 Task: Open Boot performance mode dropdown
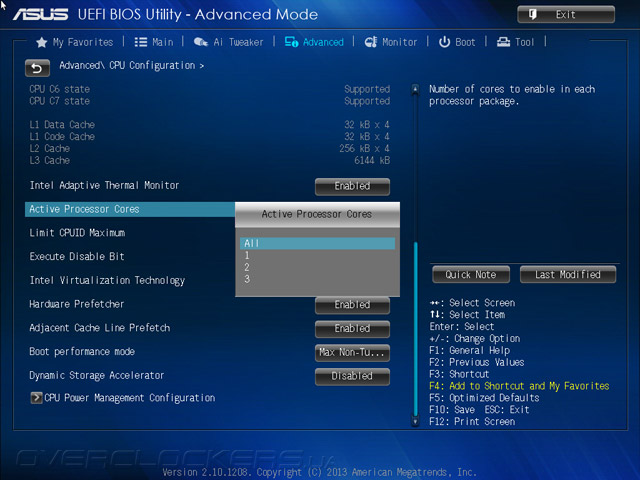coord(352,352)
